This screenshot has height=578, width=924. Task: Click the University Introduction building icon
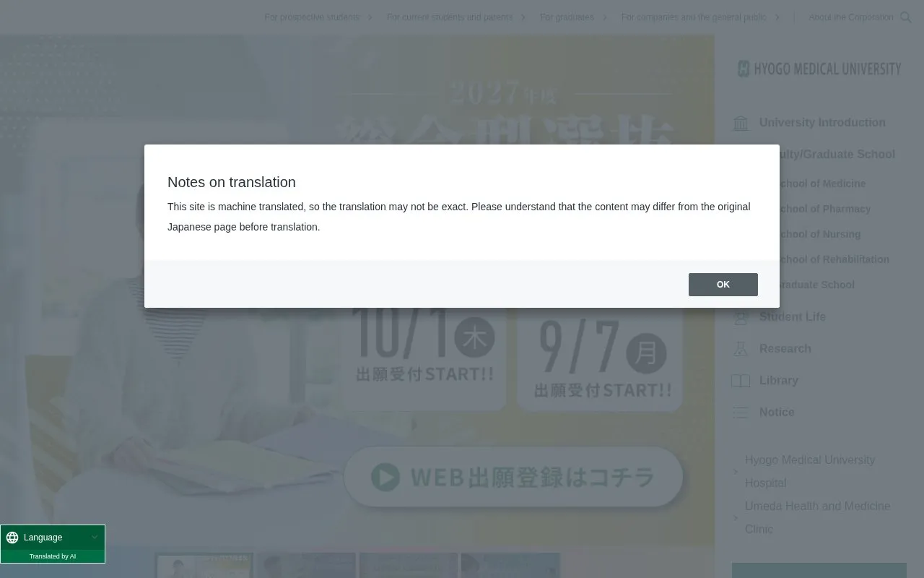(741, 123)
